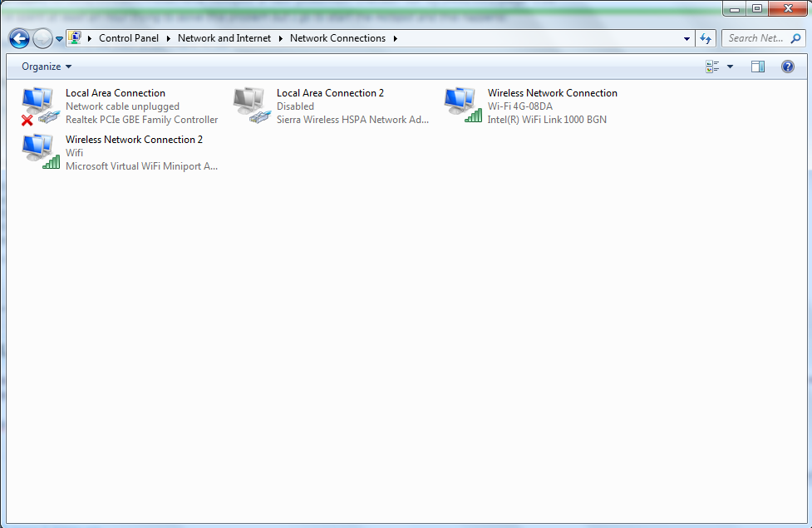
Task: Open Help with the question mark icon
Action: 788,67
